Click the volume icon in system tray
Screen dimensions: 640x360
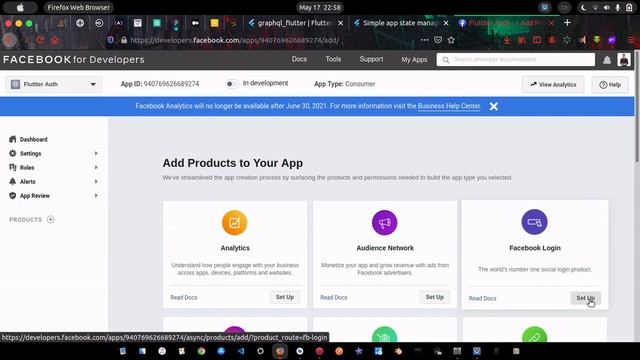pos(607,7)
